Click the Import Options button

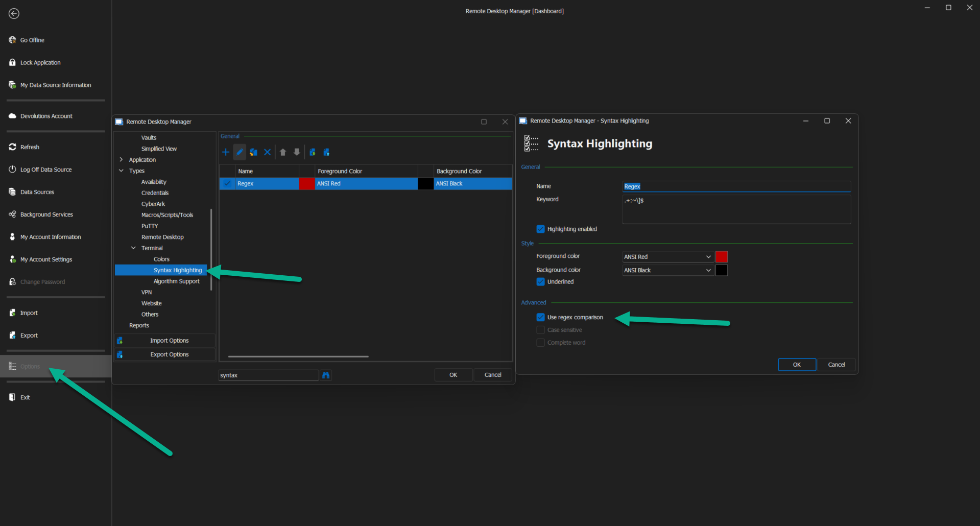pos(165,341)
